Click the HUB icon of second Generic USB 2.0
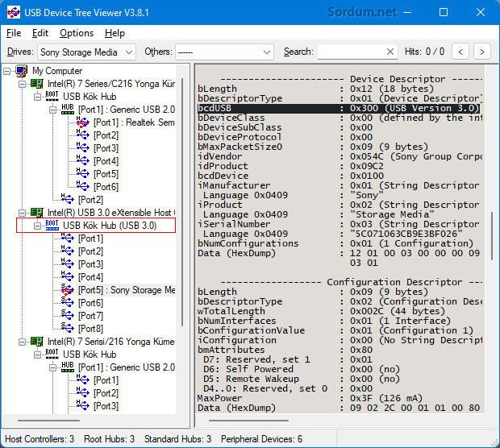500x448 pixels. point(67,367)
